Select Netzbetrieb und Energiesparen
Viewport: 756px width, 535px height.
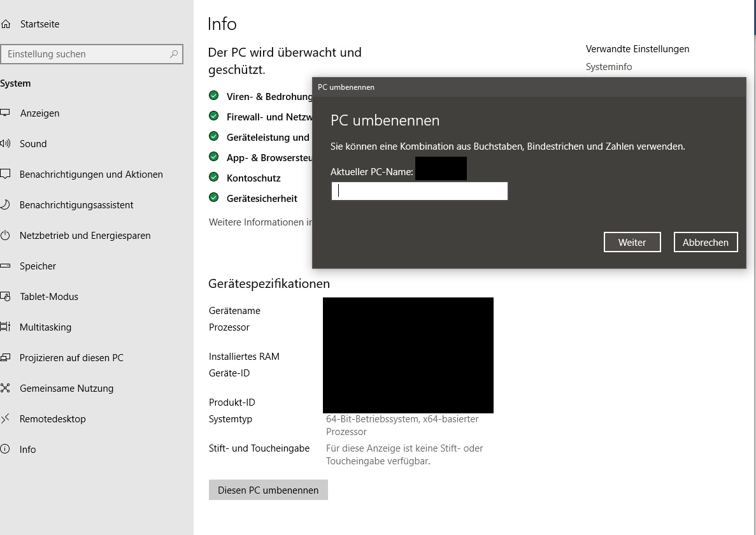coord(85,236)
